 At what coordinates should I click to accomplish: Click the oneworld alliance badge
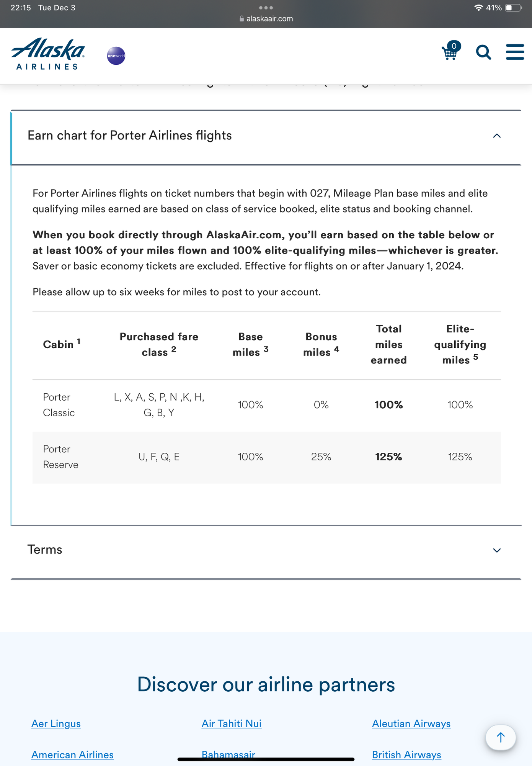click(116, 56)
